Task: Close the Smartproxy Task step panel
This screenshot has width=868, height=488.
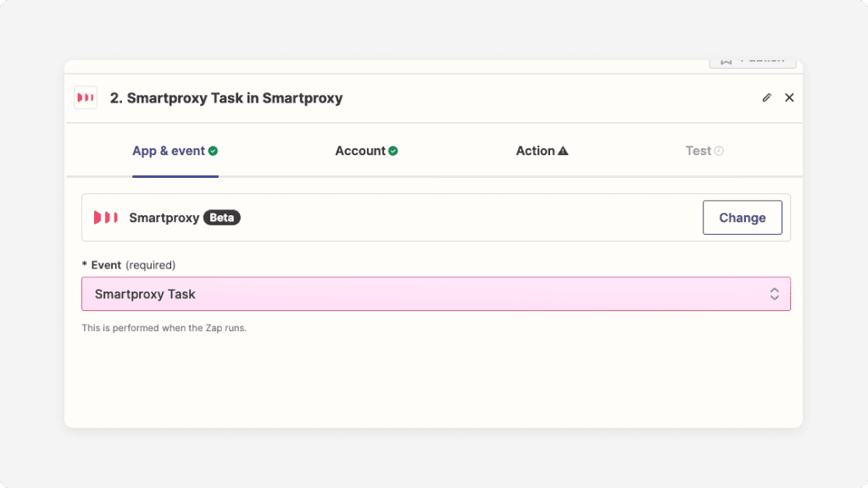Action: (789, 97)
